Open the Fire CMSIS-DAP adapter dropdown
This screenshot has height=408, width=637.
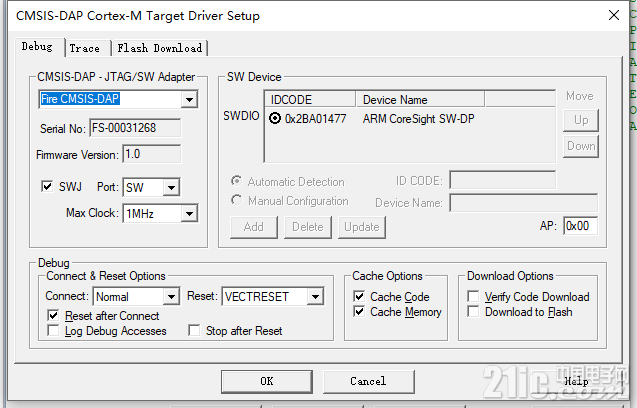point(189,99)
